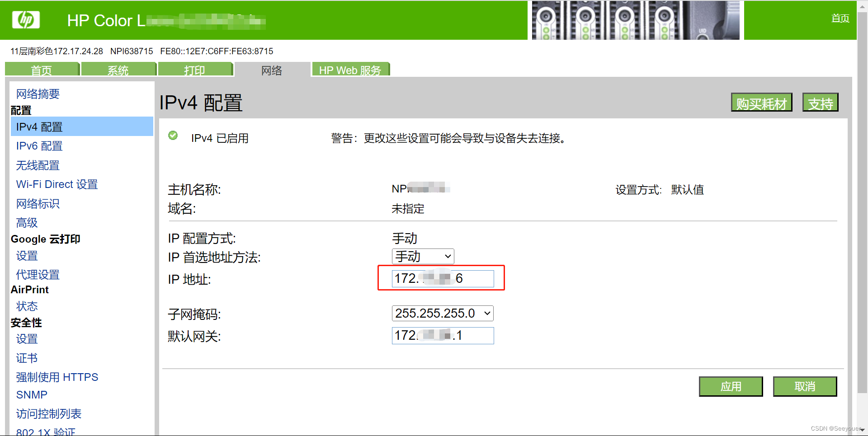Click the vertical page scrollbar

[x=862, y=203]
